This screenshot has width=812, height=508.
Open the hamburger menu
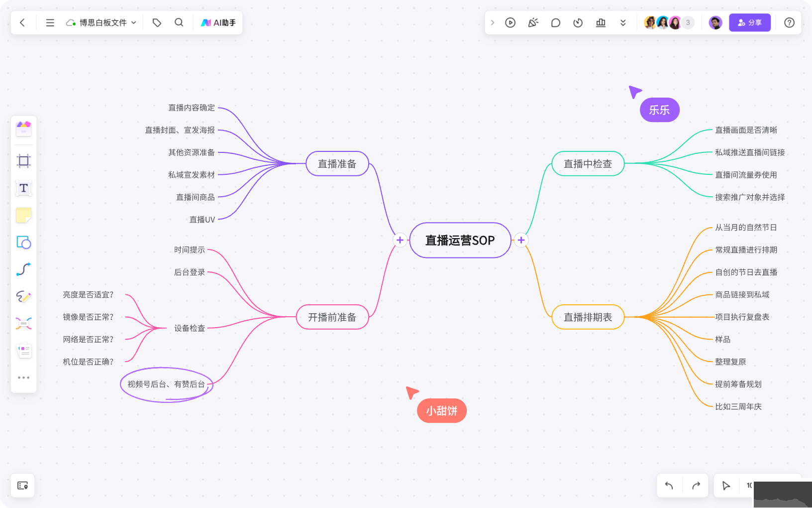50,22
